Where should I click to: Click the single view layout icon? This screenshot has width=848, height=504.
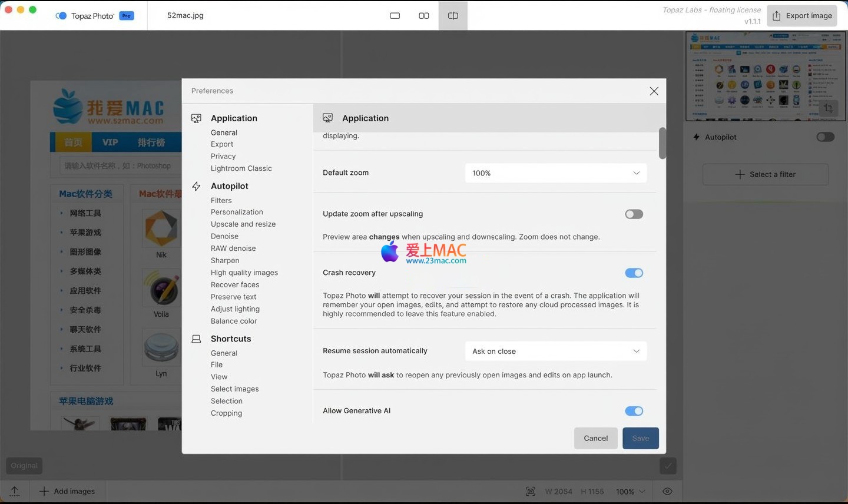[395, 16]
